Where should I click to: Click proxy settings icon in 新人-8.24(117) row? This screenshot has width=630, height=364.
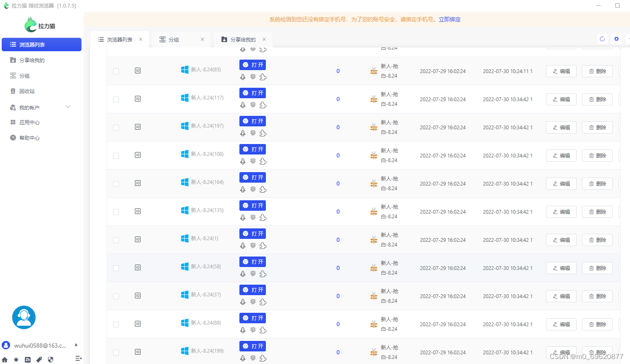[x=374, y=100]
